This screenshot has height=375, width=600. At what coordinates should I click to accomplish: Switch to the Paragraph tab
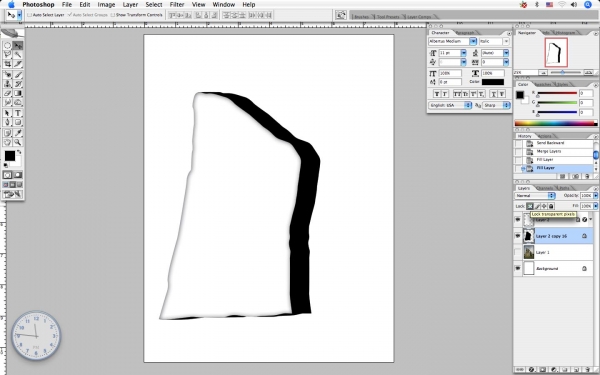click(465, 33)
